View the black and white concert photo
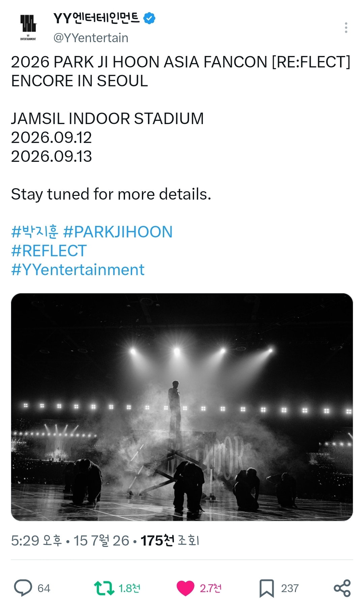Screen dimensions: 364x614 click(x=182, y=407)
